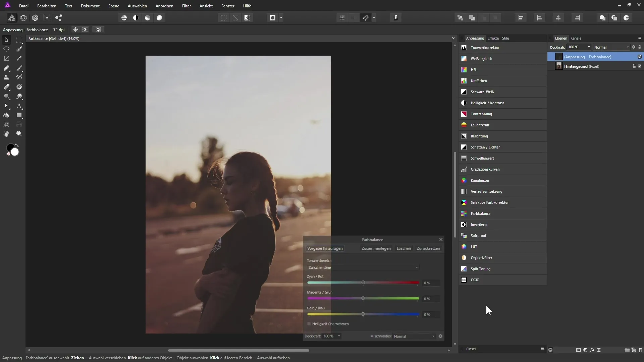Select the Hintergrund layer thumbnail
The width and height of the screenshot is (644, 362).
(558, 66)
